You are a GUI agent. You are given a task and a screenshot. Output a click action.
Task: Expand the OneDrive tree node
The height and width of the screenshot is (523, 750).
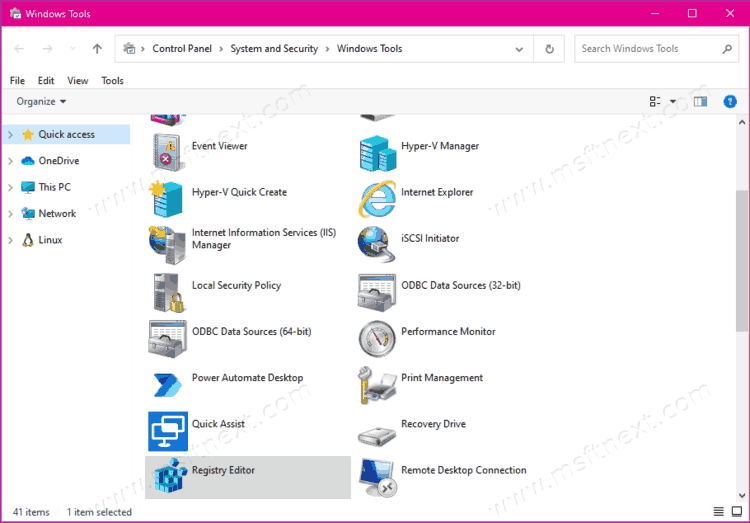click(x=11, y=161)
